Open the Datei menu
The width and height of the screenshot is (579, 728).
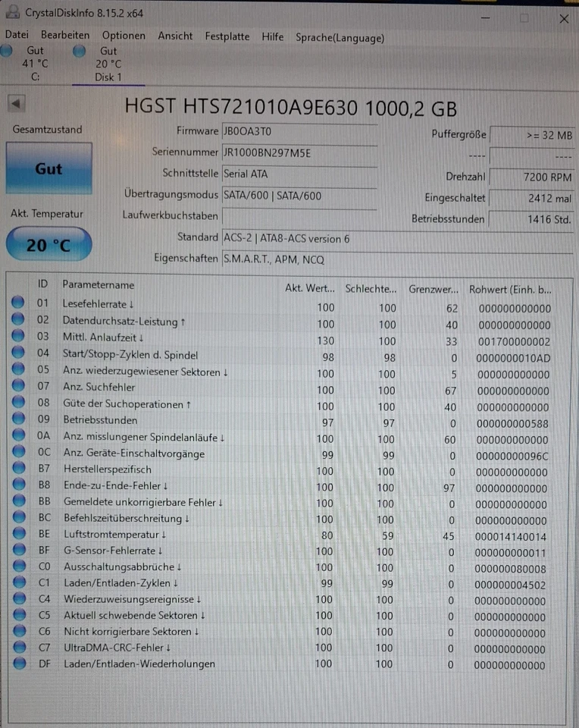[17, 35]
